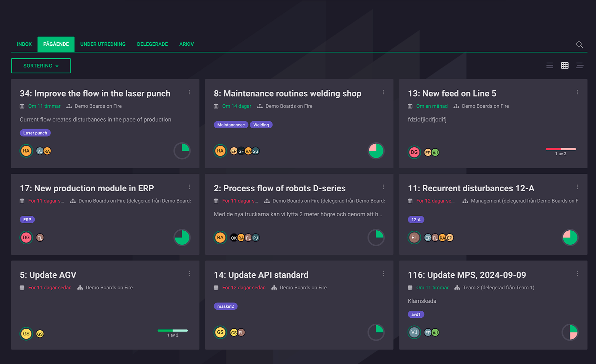Open the search magnifier icon
Image resolution: width=596 pixels, height=364 pixels.
pyautogui.click(x=579, y=44)
